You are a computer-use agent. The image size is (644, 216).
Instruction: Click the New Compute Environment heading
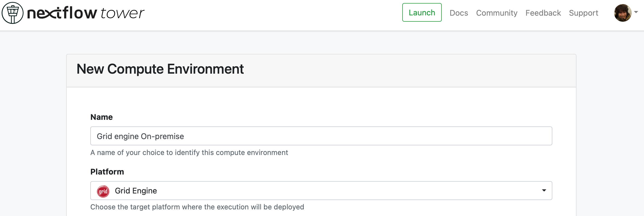click(160, 69)
